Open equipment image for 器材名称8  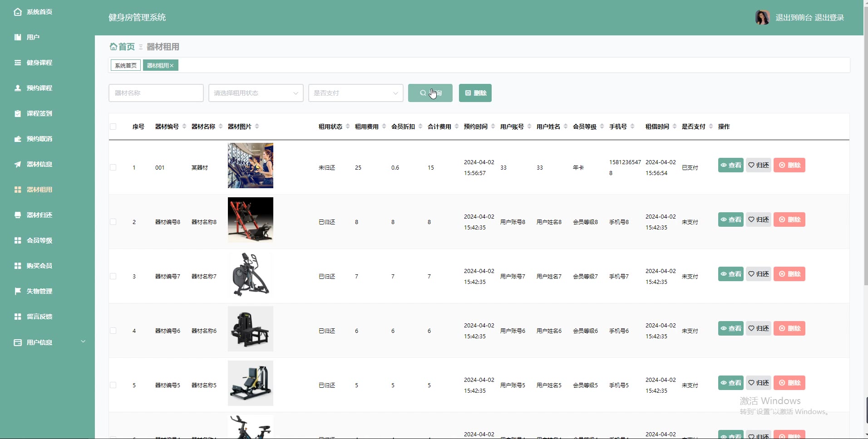pos(251,220)
